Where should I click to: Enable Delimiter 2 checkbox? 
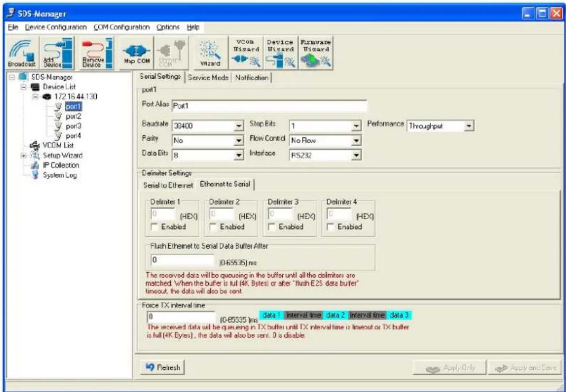(x=214, y=227)
